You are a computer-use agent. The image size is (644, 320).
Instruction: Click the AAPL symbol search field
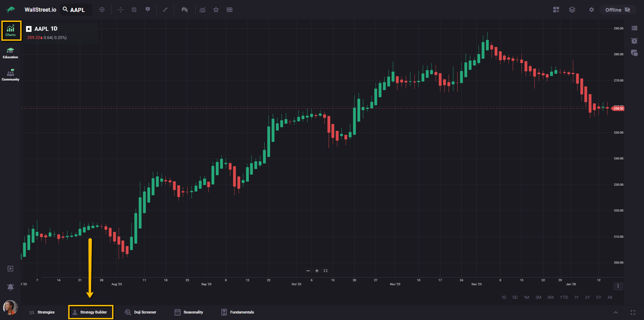pos(77,10)
